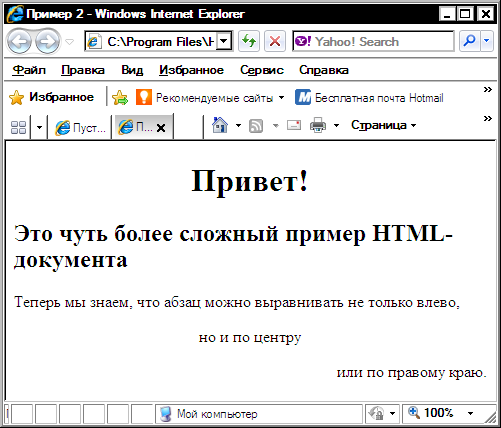Open a new blank tab
The image size is (501, 428).
coord(188,127)
